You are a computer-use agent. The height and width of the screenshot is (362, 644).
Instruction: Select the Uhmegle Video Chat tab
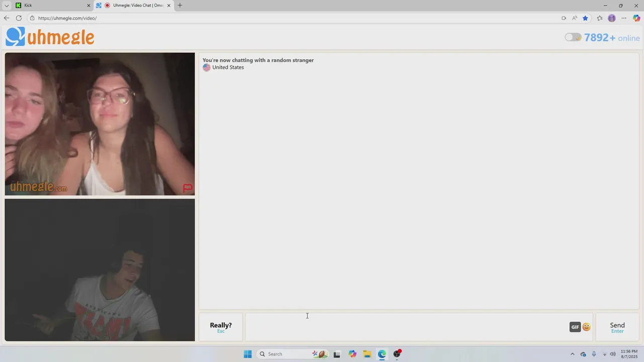pos(134,6)
